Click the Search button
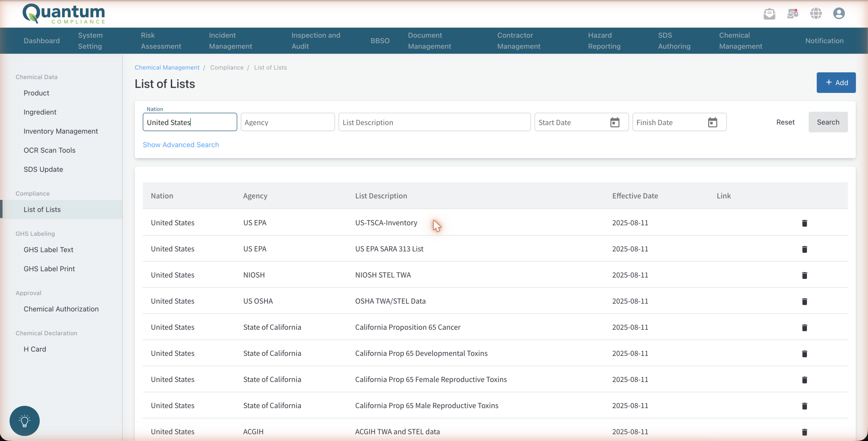The image size is (868, 441). (x=828, y=122)
